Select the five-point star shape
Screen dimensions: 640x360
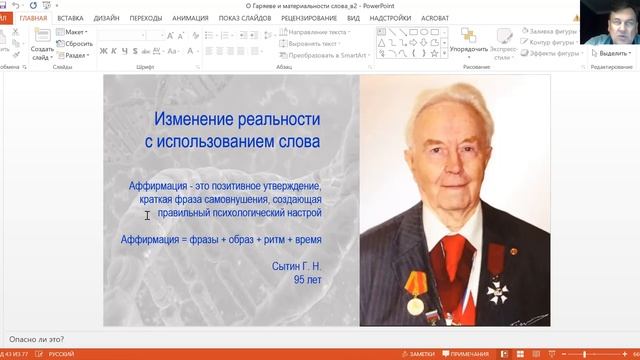click(x=434, y=53)
